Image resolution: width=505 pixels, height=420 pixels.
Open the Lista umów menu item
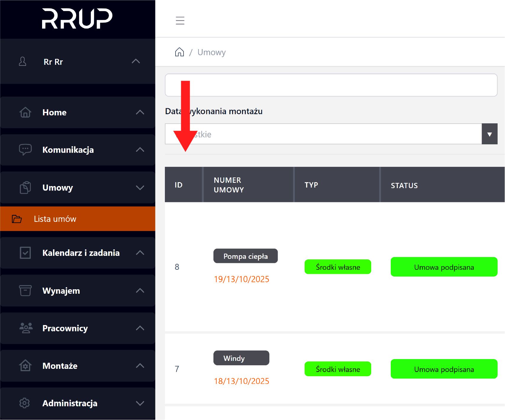tap(55, 219)
